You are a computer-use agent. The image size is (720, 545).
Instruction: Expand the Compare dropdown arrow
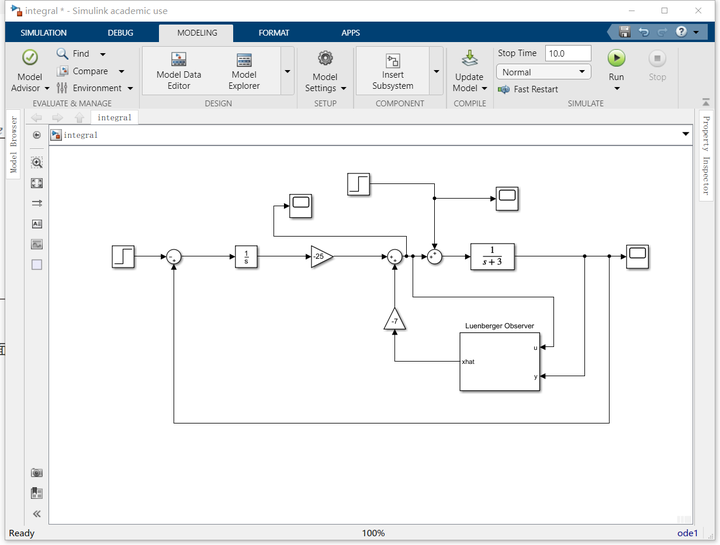(121, 72)
